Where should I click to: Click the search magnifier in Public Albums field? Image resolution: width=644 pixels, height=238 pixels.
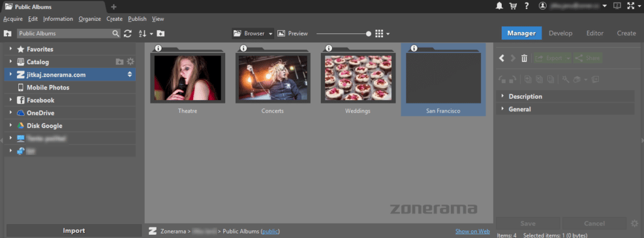coord(116,34)
